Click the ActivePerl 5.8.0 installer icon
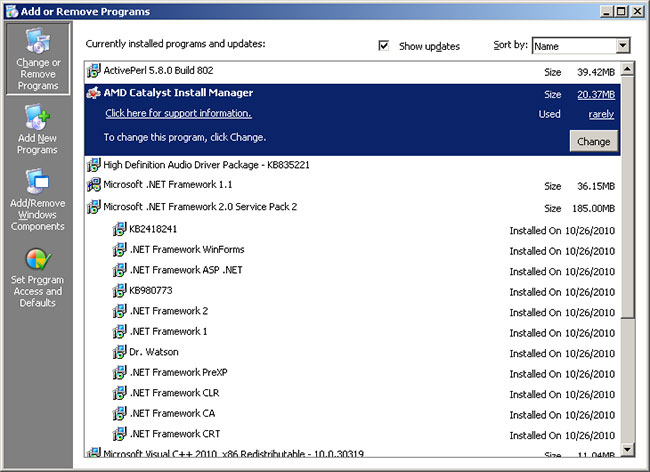Screen dimensions: 650x472 (x=94, y=70)
